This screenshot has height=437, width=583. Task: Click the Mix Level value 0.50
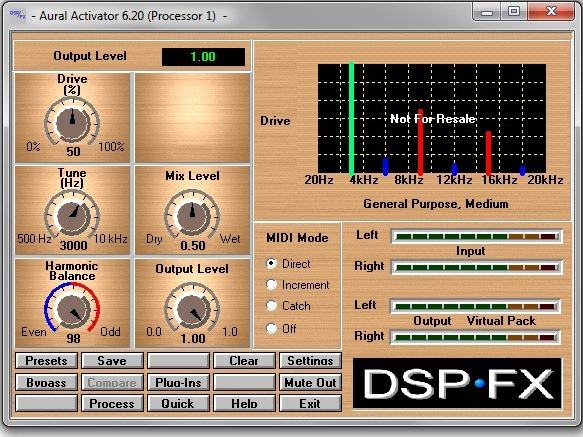pyautogui.click(x=193, y=245)
